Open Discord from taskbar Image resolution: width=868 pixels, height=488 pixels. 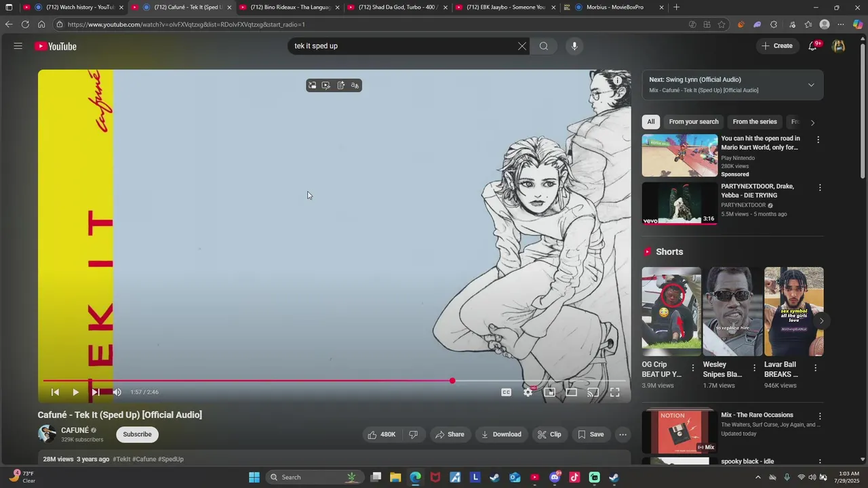click(555, 477)
